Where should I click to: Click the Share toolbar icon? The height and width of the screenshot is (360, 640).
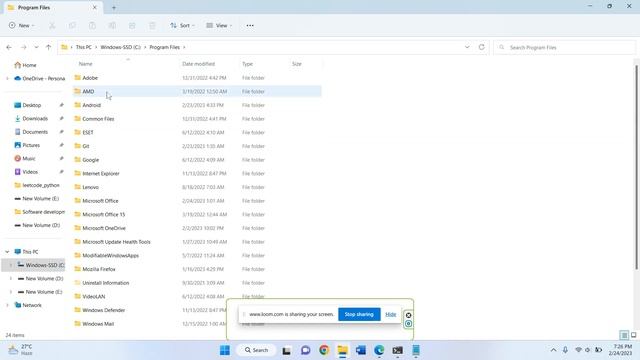coord(132,25)
